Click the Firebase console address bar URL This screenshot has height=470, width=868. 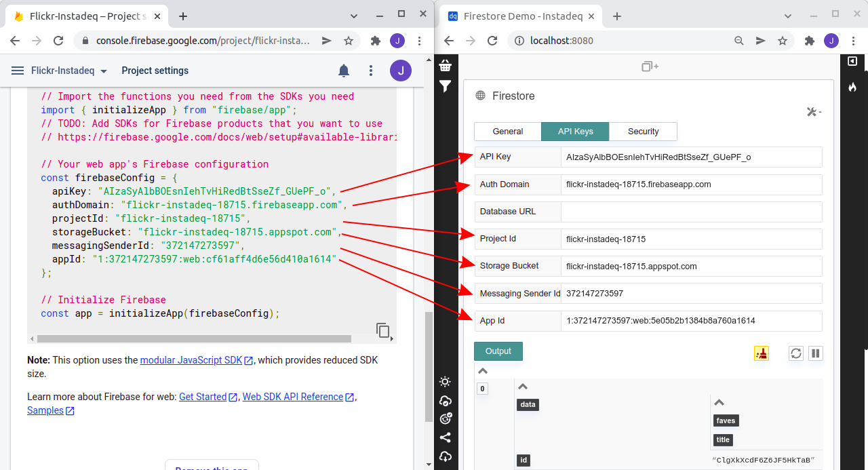(x=203, y=41)
